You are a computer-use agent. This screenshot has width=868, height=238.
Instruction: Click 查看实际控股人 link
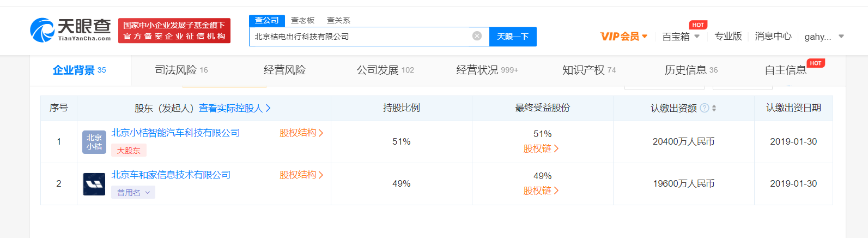(x=234, y=108)
